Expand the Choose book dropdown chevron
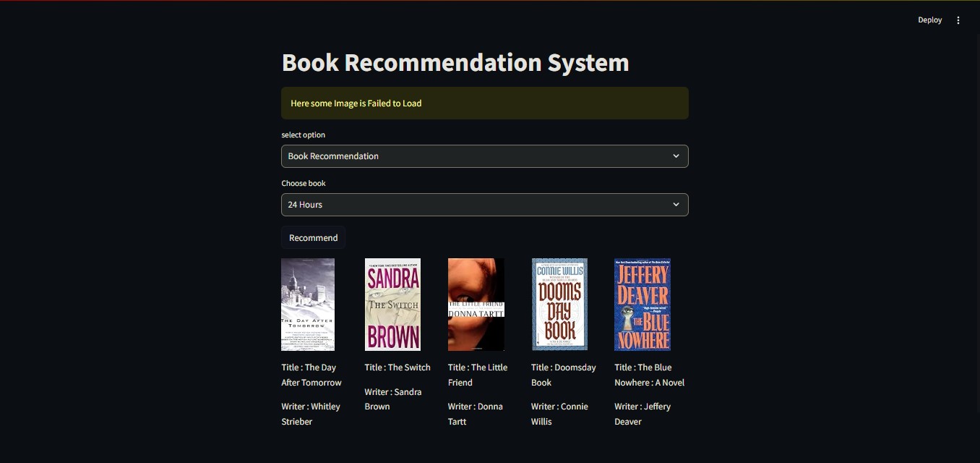This screenshot has height=463, width=980. point(676,205)
